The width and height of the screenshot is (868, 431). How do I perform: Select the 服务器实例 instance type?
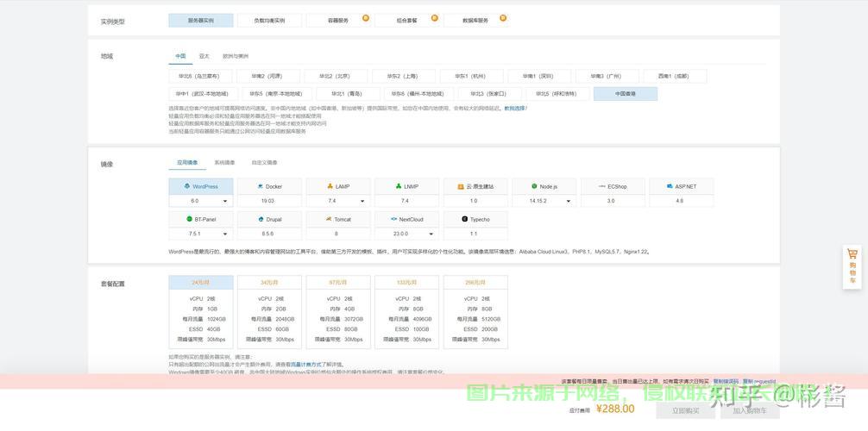201,21
